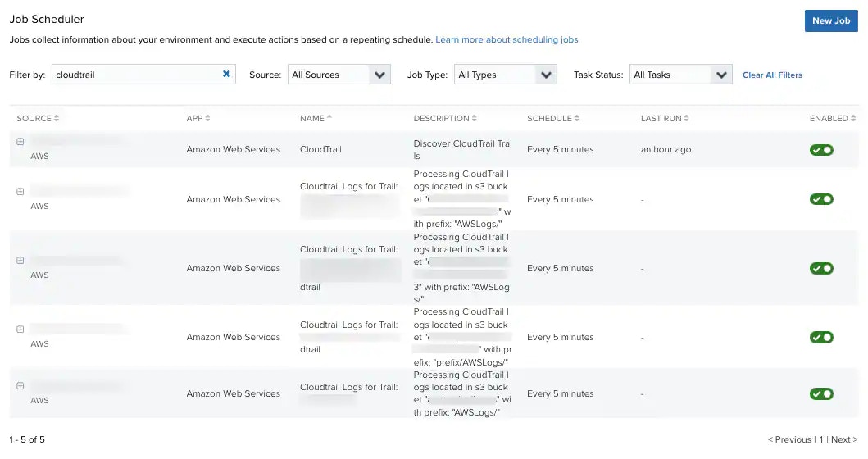Sort table by Source column

tap(38, 118)
